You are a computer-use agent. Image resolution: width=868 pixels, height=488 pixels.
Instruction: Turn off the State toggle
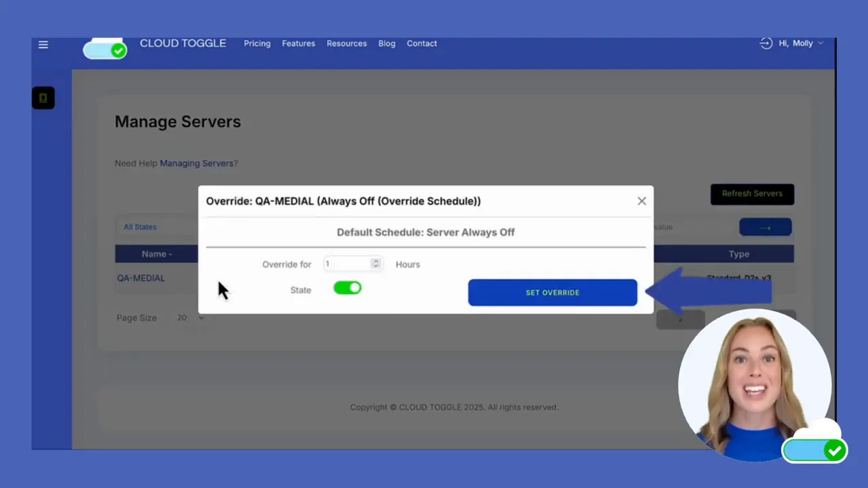[347, 288]
